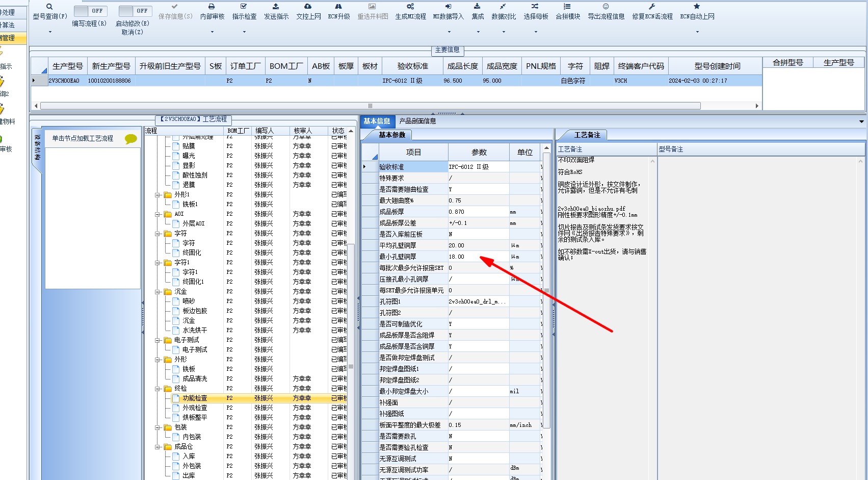868x480 pixels.
Task: Open dropdown arrow under MI数据导入
Action: pos(448,32)
